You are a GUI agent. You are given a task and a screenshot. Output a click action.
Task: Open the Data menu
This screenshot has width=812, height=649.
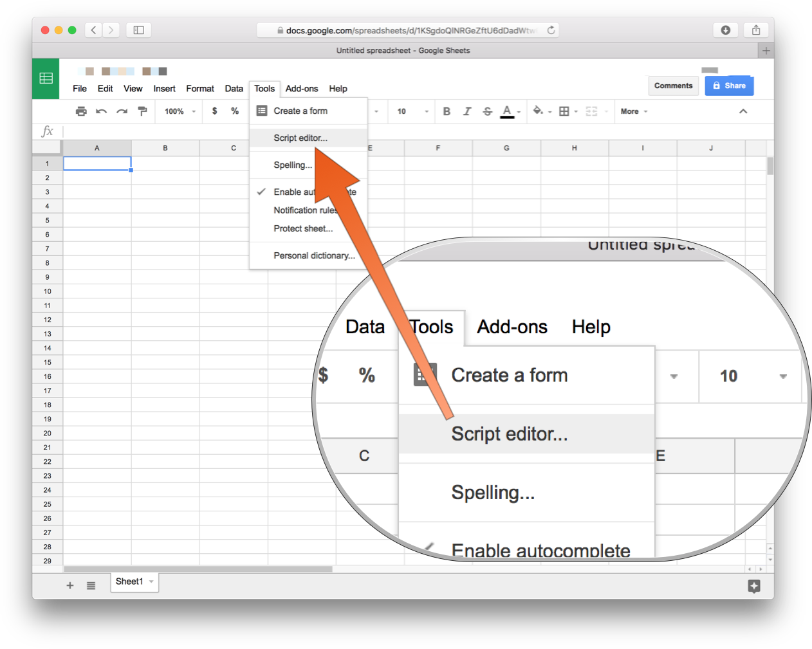click(234, 89)
